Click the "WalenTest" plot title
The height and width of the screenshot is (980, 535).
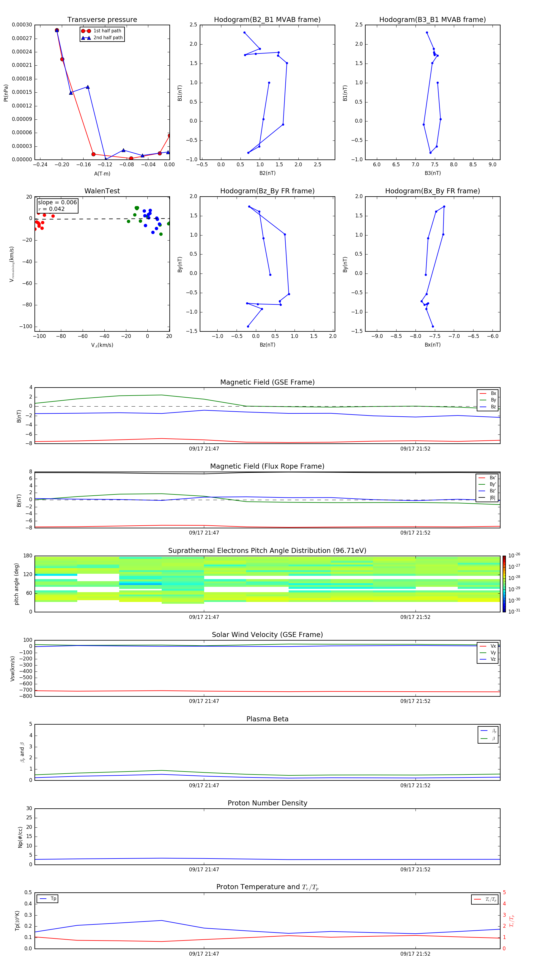click(102, 191)
